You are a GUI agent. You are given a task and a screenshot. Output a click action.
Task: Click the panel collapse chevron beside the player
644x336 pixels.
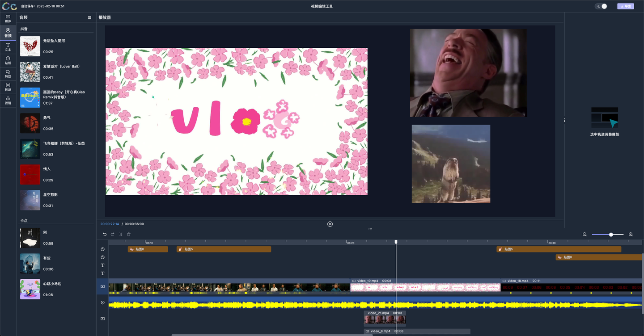pos(564,120)
